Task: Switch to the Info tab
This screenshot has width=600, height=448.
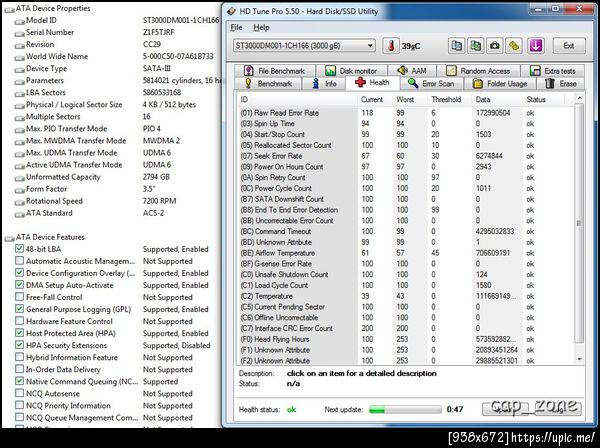Action: [324, 83]
